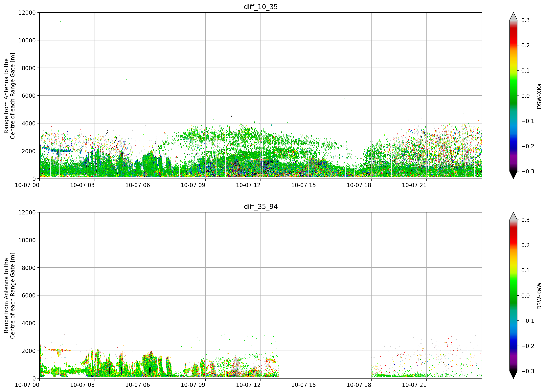Click the 8000 y-tick of diff_10_35 plot
Image resolution: width=546 pixels, height=392 pixels.
28,68
